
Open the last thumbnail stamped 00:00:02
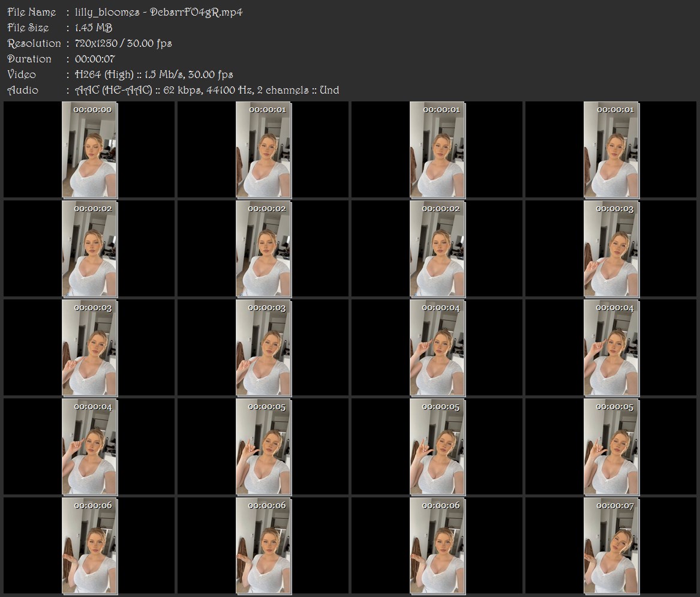(437, 249)
